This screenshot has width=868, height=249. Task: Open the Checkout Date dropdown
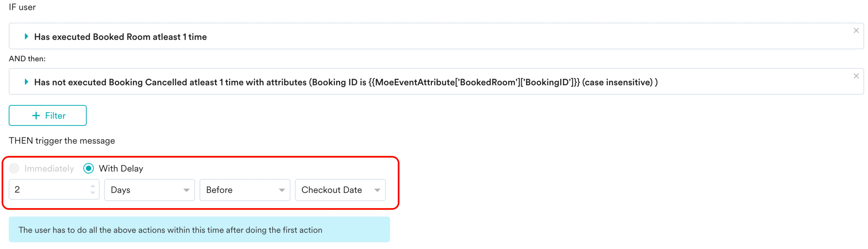(x=340, y=190)
